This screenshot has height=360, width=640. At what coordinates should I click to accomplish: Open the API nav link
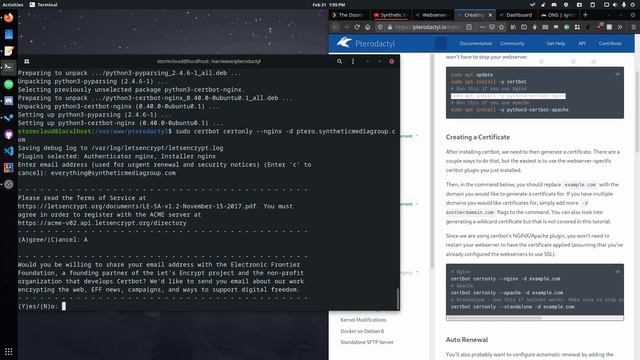582,43
